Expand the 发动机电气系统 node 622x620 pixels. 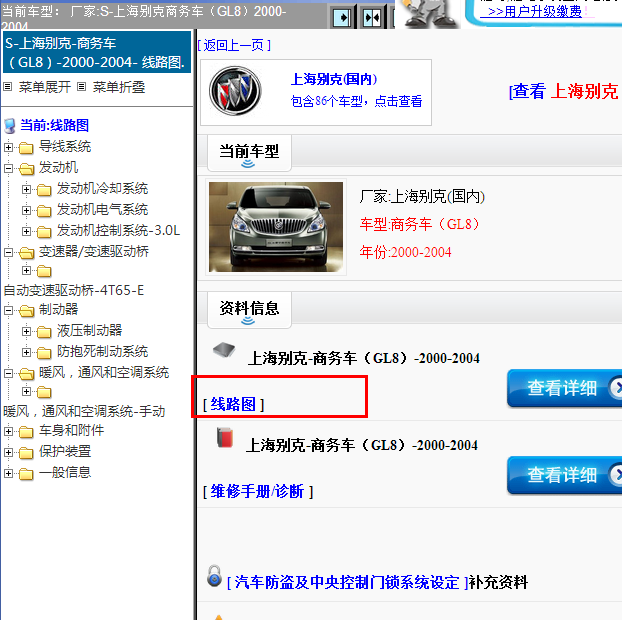(26, 210)
